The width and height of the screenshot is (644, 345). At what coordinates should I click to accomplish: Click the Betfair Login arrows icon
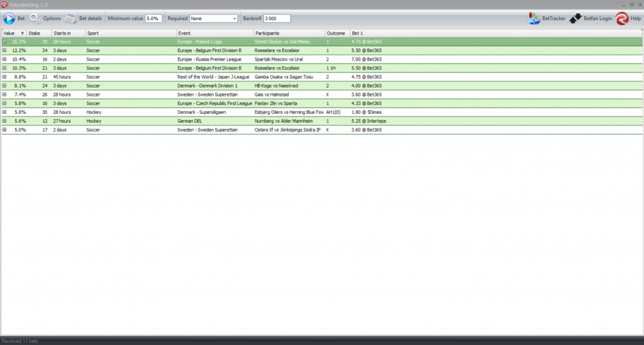point(575,19)
